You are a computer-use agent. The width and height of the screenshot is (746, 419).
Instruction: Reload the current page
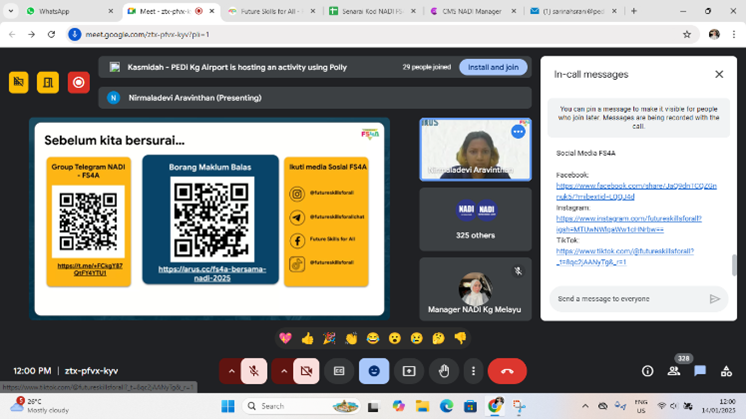(51, 34)
